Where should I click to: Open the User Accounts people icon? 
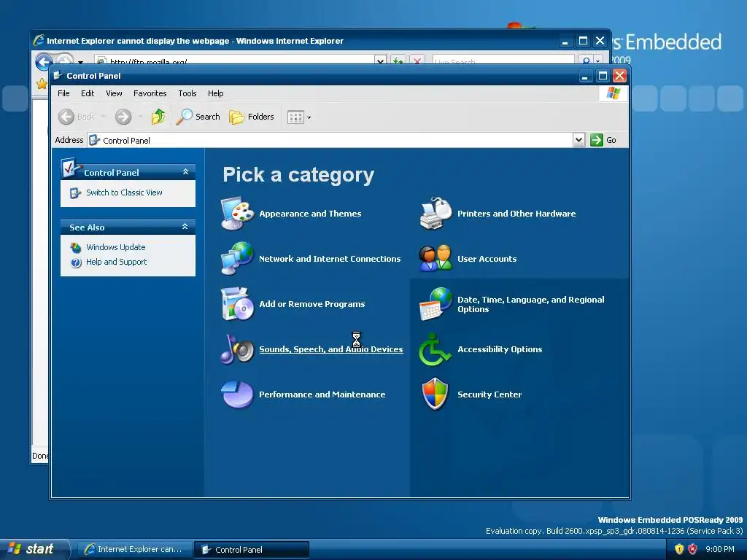436,259
